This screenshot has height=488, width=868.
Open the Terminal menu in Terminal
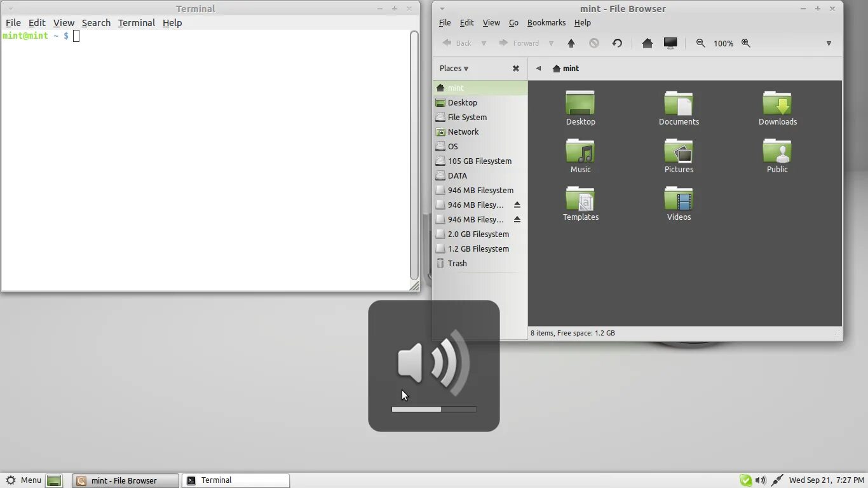point(137,23)
